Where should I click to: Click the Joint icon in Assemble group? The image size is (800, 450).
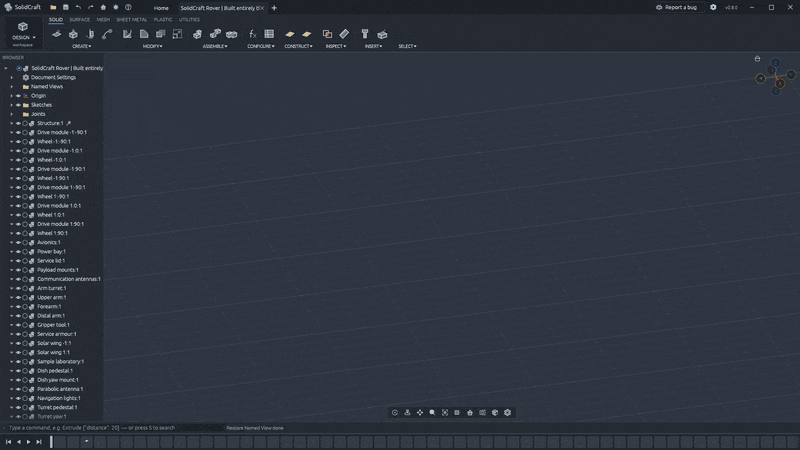pos(215,34)
